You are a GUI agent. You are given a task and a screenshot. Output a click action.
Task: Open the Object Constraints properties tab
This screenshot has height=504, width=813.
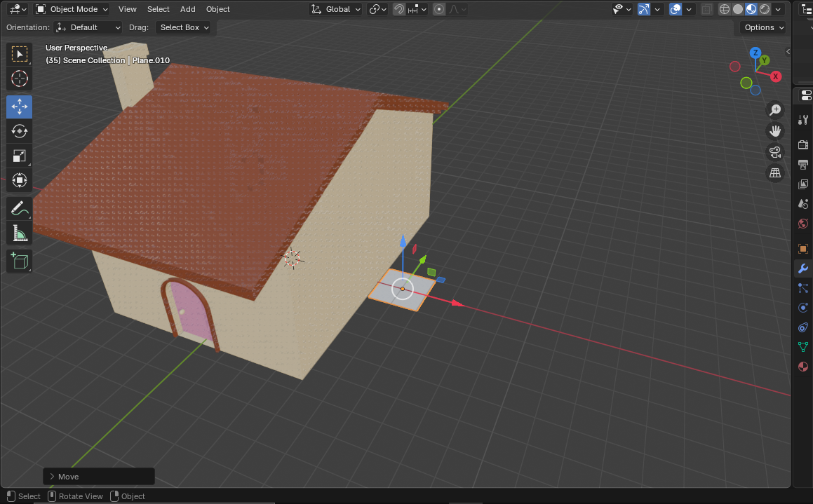click(x=803, y=327)
